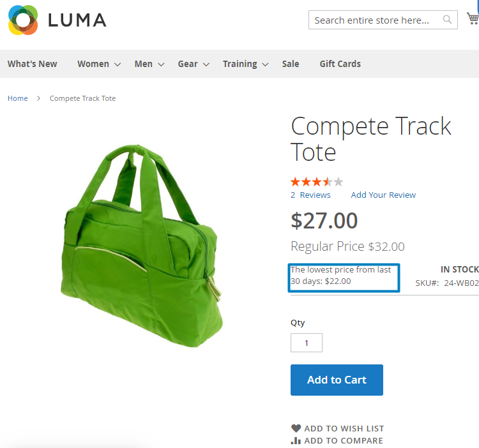479x448 pixels.
Task: Expand the Men menu chevron
Action: [x=161, y=64]
